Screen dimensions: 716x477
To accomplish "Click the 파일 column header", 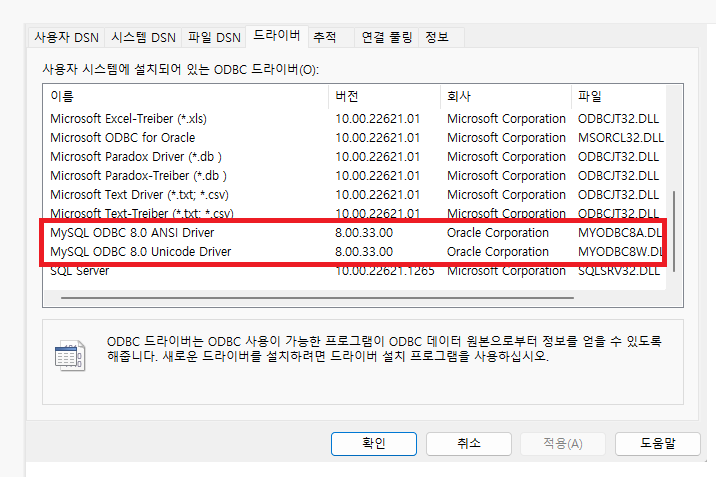I will (618, 96).
